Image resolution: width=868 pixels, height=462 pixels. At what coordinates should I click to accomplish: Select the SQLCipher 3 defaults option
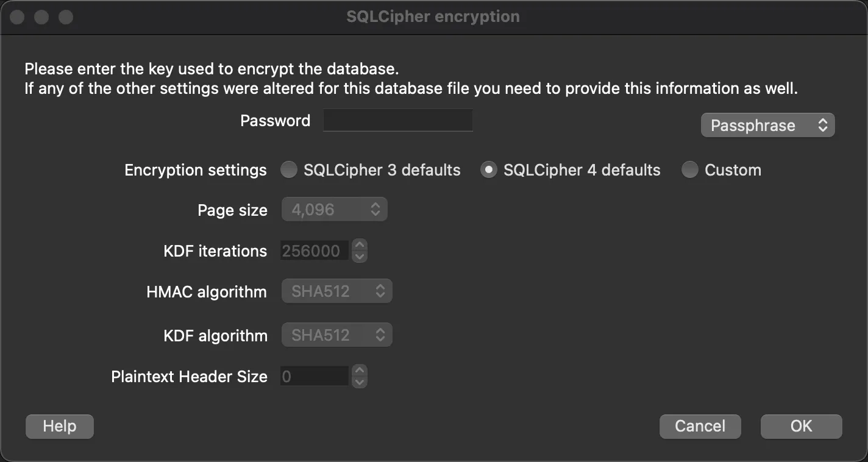click(289, 170)
